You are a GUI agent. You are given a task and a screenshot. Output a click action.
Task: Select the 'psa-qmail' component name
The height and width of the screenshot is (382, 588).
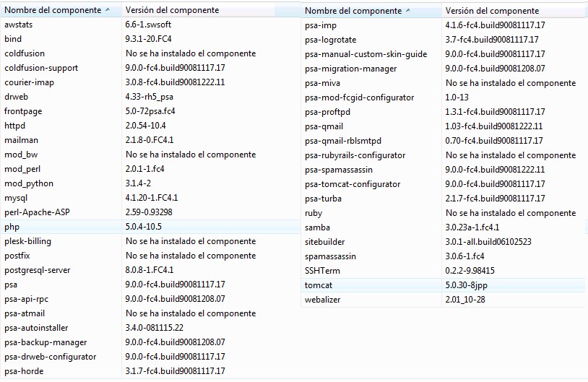[324, 126]
